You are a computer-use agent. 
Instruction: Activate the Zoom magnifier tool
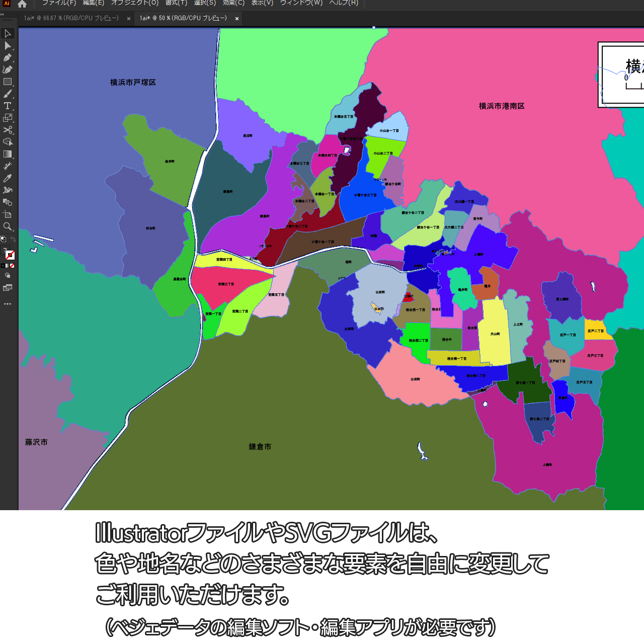(x=8, y=227)
